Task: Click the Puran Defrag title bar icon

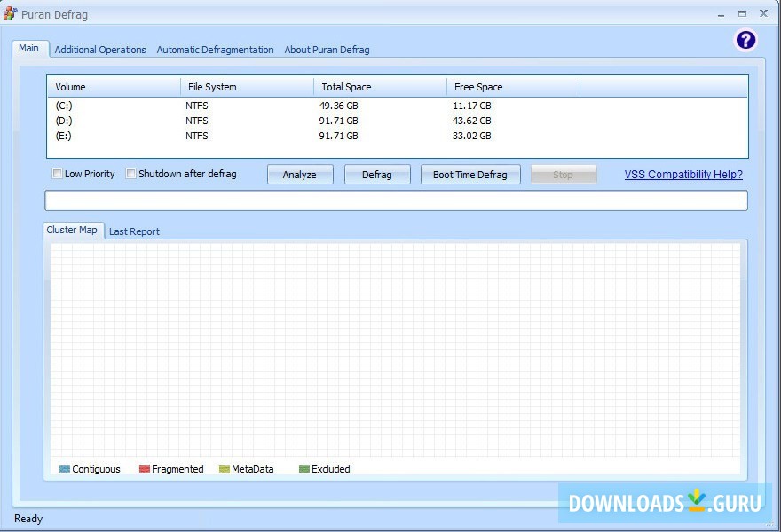Action: (11, 14)
